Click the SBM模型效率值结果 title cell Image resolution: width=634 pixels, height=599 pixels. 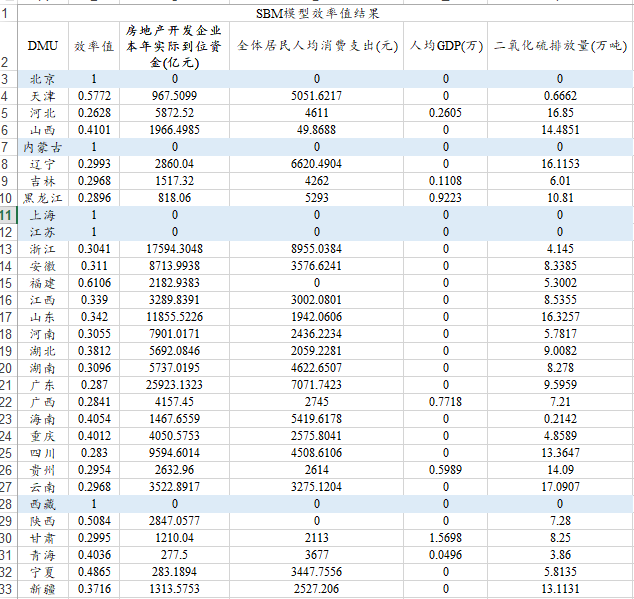click(318, 12)
